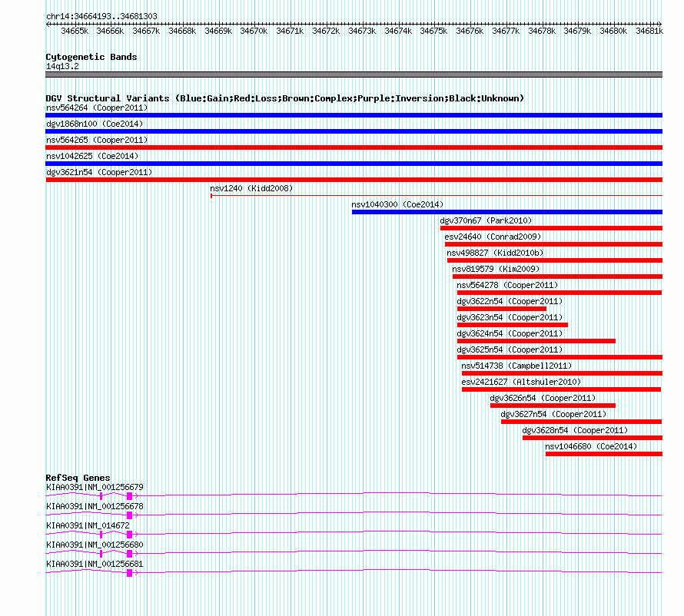684x616 pixels.
Task: Click the 34670k ruler tick label
Action: [254, 31]
